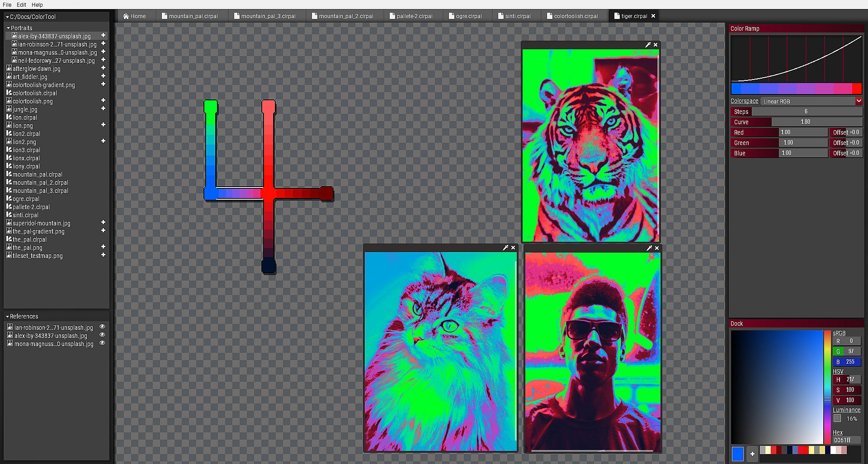868x464 pixels.
Task: Open tileset_testmap.png in the file list
Action: tap(38, 256)
